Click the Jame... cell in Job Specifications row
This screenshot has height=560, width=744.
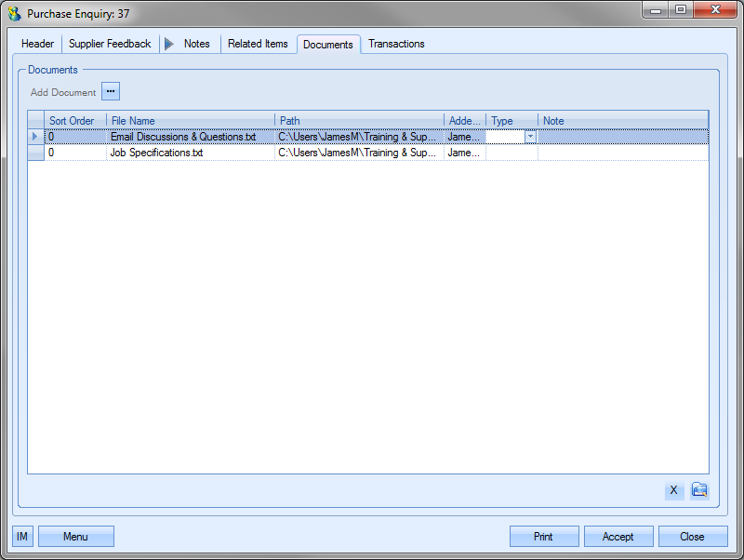tap(465, 153)
